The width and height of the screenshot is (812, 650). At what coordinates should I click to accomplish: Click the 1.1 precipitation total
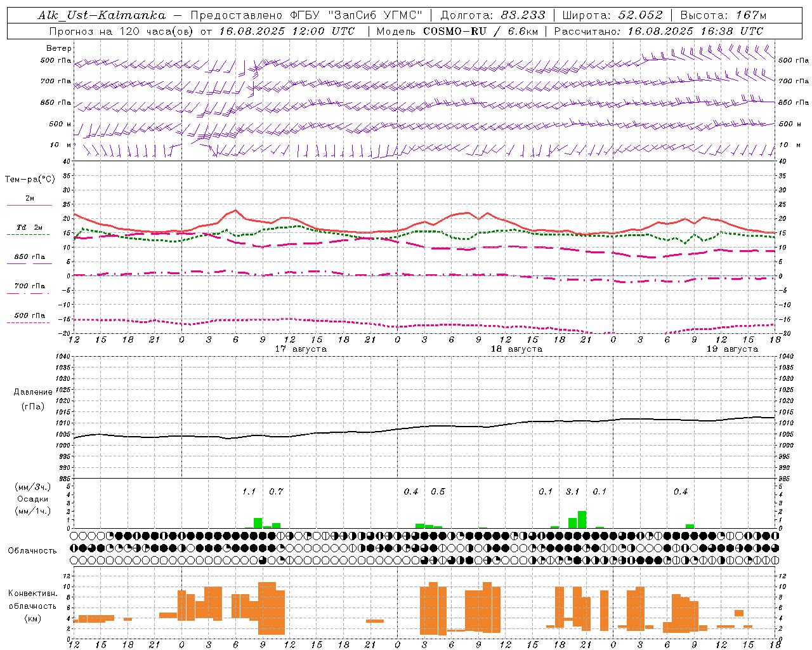coord(249,491)
